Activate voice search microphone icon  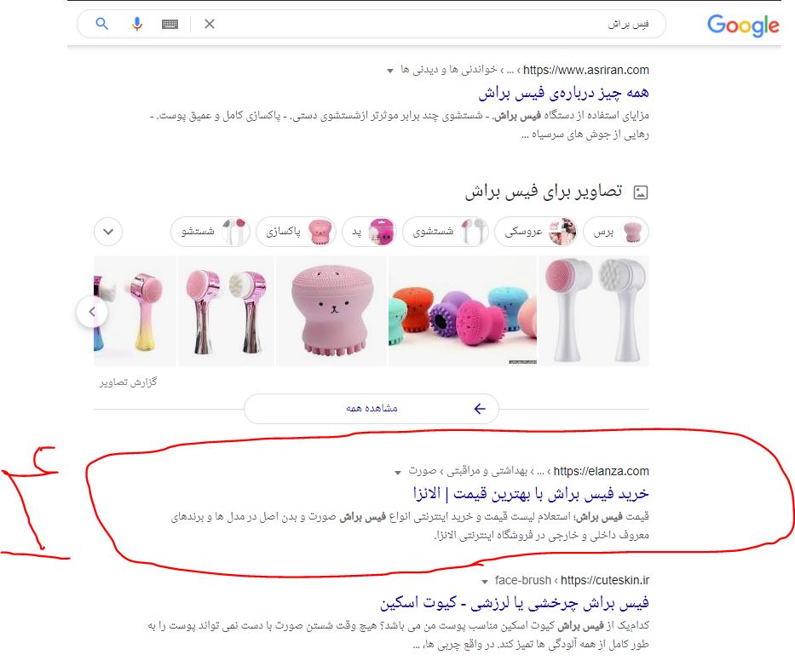(x=137, y=24)
